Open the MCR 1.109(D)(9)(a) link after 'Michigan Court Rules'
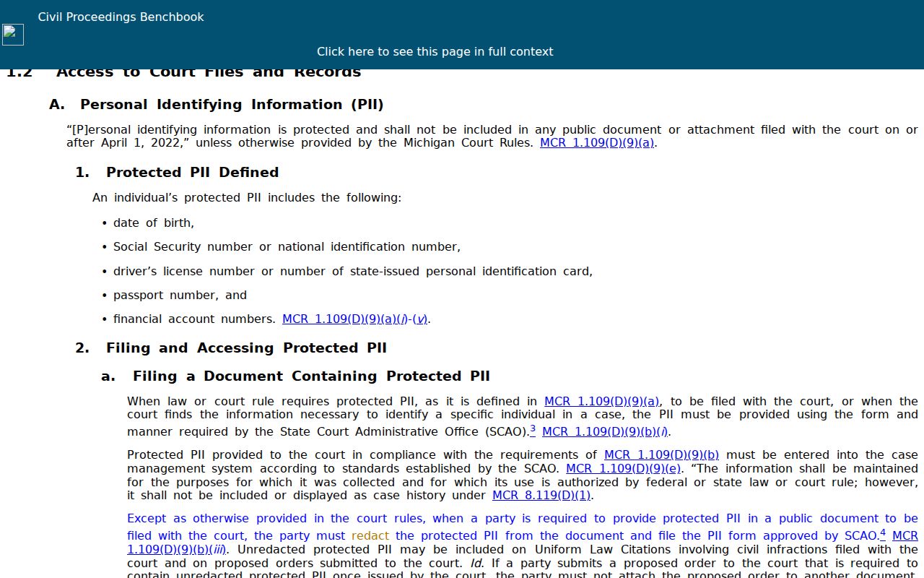The height and width of the screenshot is (578, 924). [x=597, y=143]
